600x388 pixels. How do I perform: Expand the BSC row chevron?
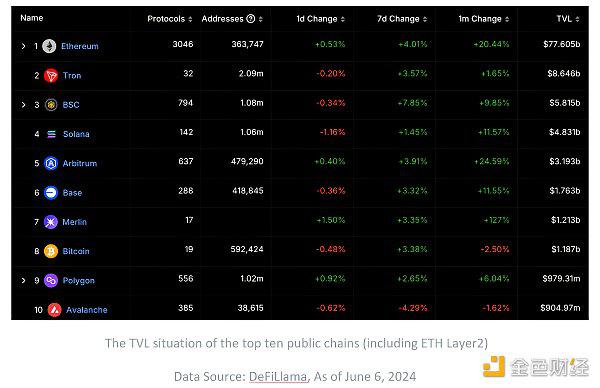pyautogui.click(x=23, y=105)
